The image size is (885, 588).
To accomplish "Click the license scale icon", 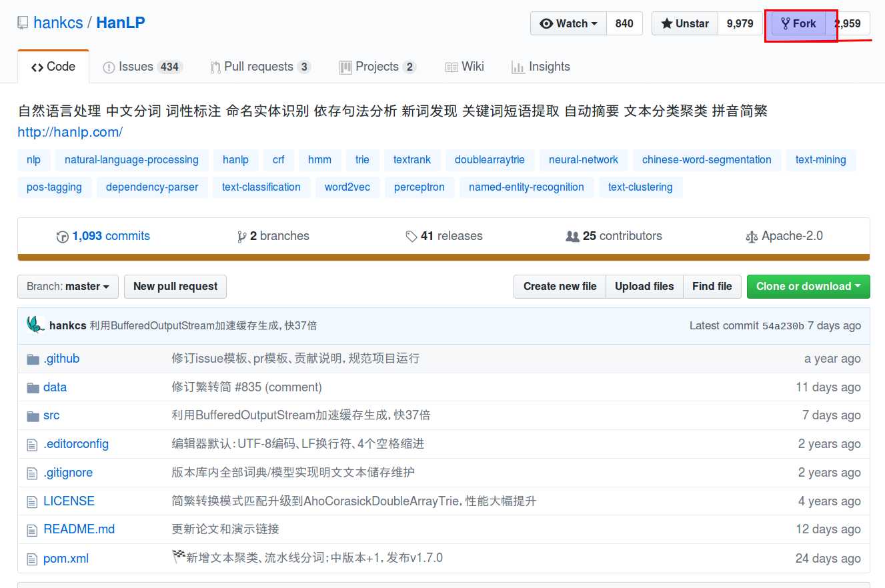I will click(x=752, y=237).
